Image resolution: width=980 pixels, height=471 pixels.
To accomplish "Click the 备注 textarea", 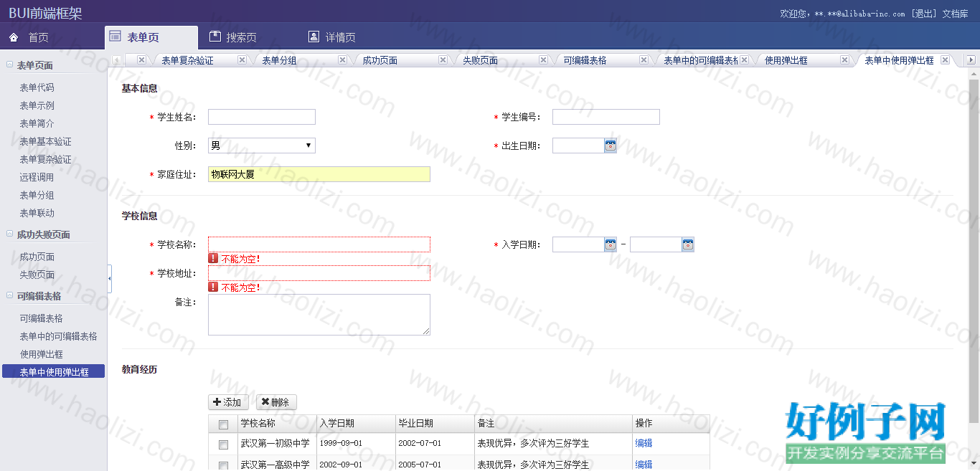I will pos(319,315).
